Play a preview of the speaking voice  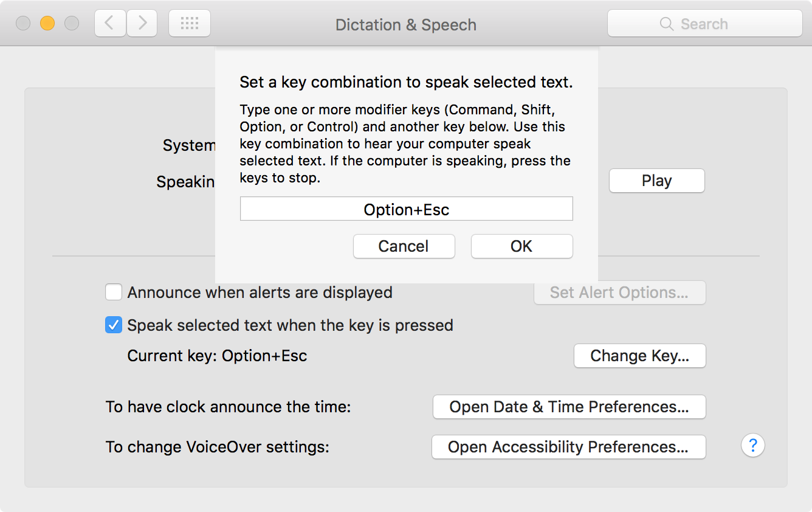coord(656,181)
